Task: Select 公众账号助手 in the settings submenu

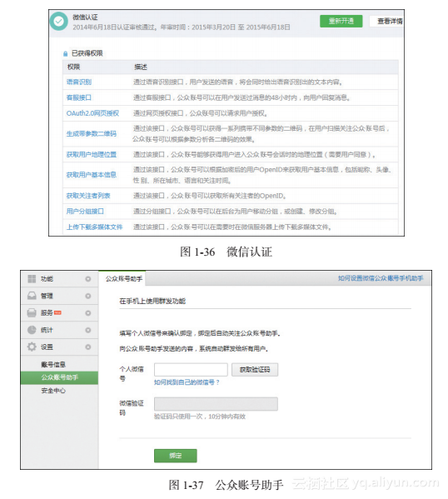Action: [59, 377]
